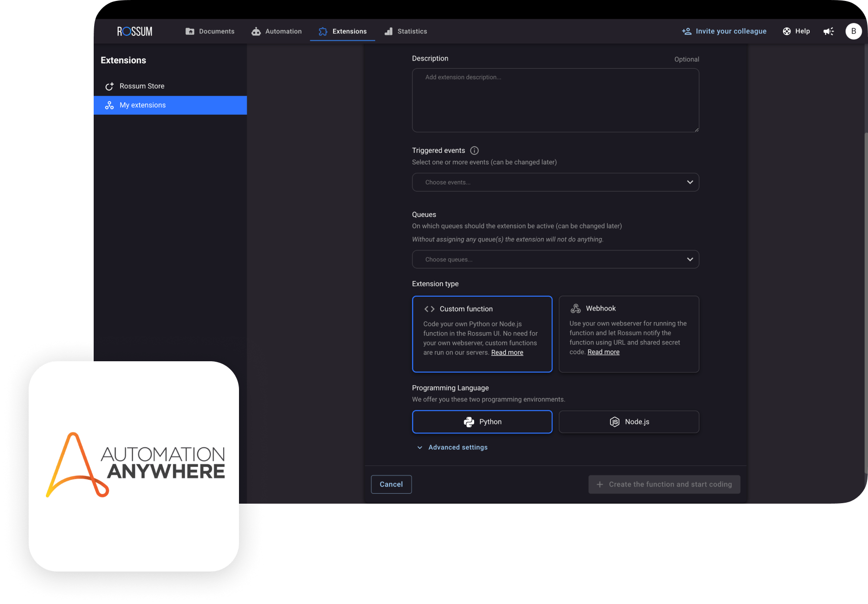This screenshot has width=868, height=604.
Task: Select My extensions in sidebar
Action: 170,105
